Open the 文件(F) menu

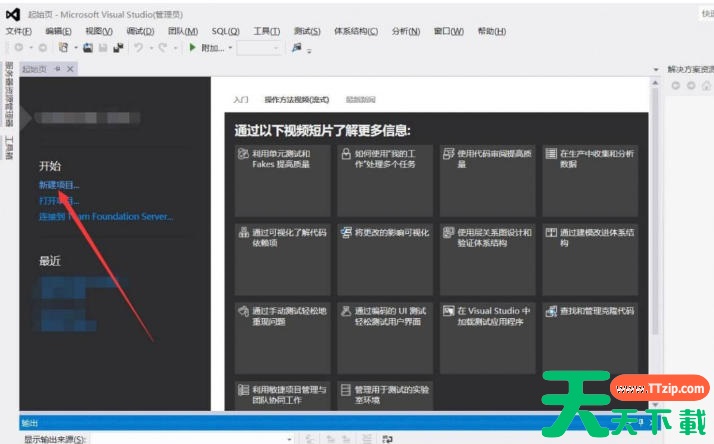[19, 31]
